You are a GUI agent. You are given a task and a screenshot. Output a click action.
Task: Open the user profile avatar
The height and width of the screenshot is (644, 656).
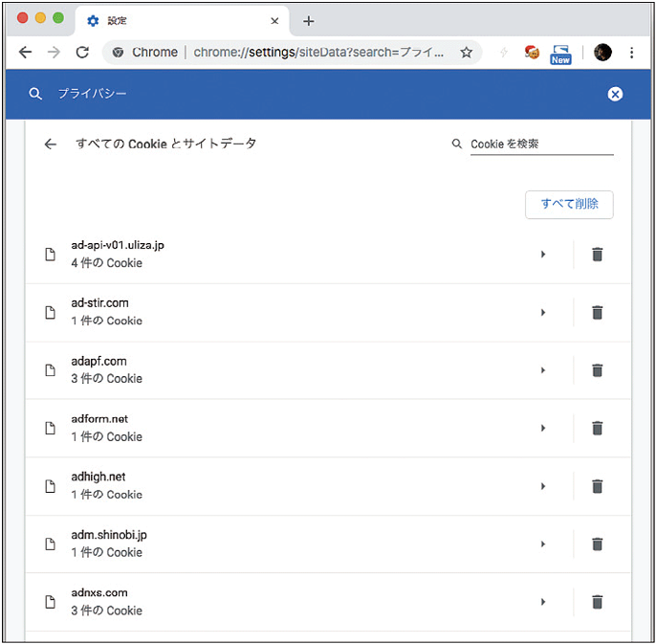click(x=602, y=53)
